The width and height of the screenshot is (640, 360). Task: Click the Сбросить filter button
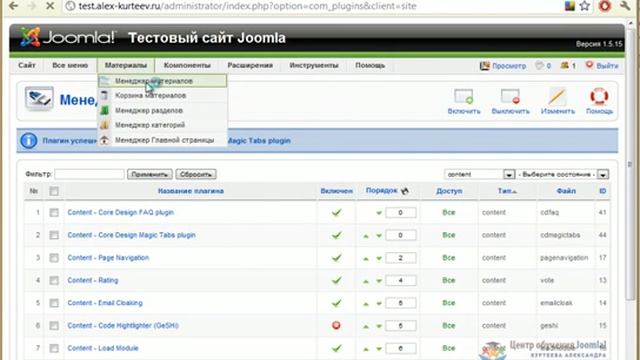pos(196,174)
